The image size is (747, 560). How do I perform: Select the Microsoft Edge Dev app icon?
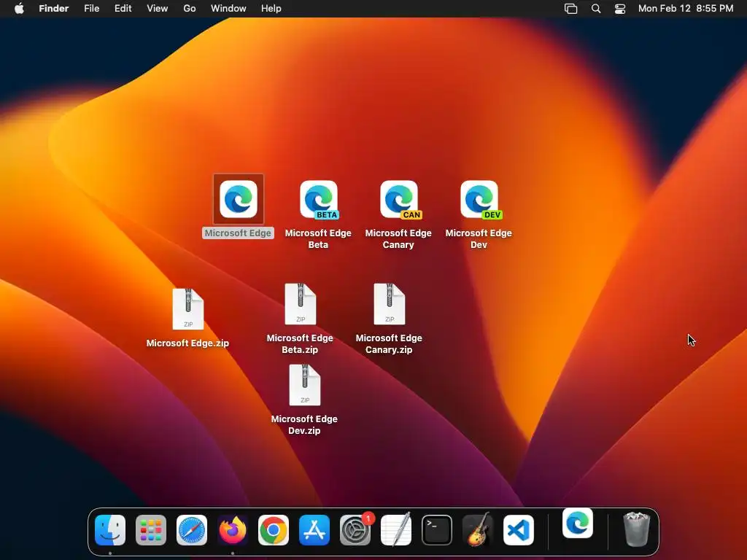click(x=480, y=200)
